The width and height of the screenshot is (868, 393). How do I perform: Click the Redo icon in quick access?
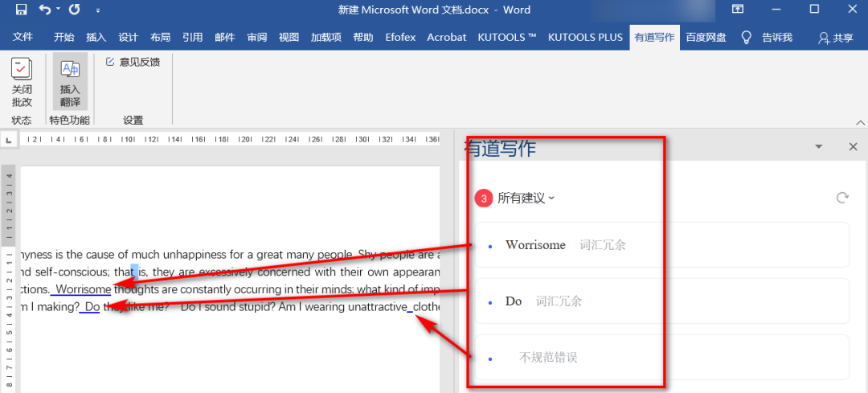coord(74,10)
